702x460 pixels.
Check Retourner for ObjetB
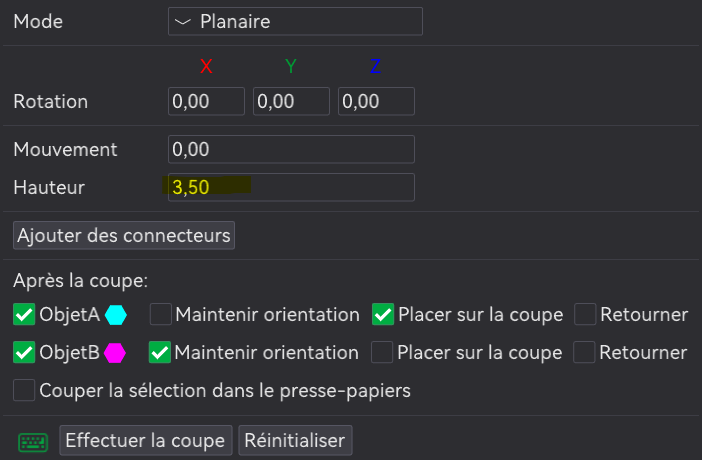(x=584, y=352)
